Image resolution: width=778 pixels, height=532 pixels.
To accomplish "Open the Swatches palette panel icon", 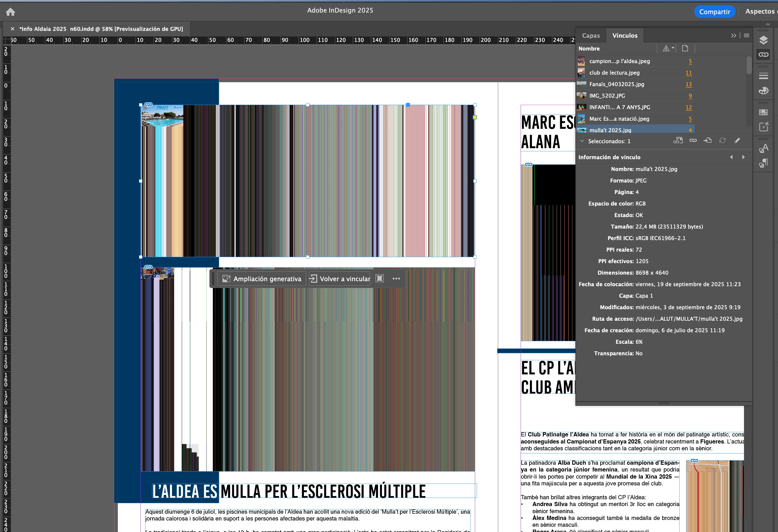I will click(763, 91).
